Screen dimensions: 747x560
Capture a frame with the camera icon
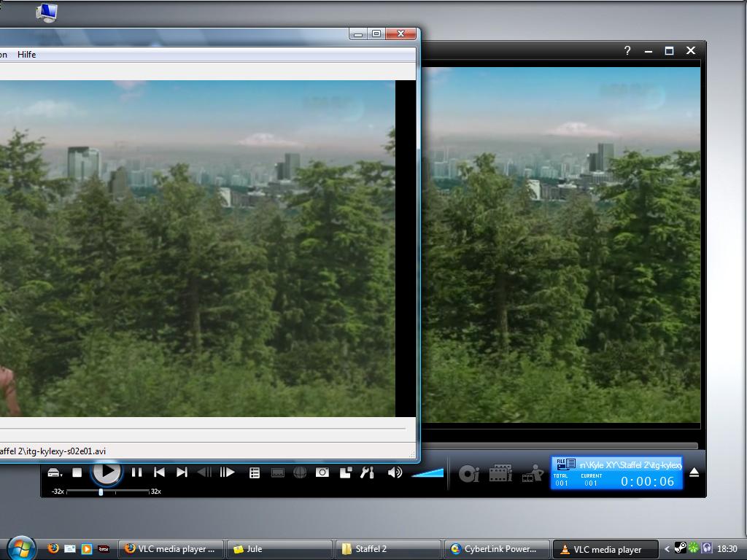[x=322, y=472]
